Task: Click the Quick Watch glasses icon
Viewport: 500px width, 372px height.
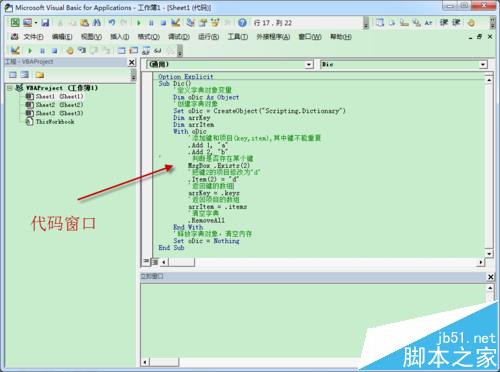Action: click(158, 51)
